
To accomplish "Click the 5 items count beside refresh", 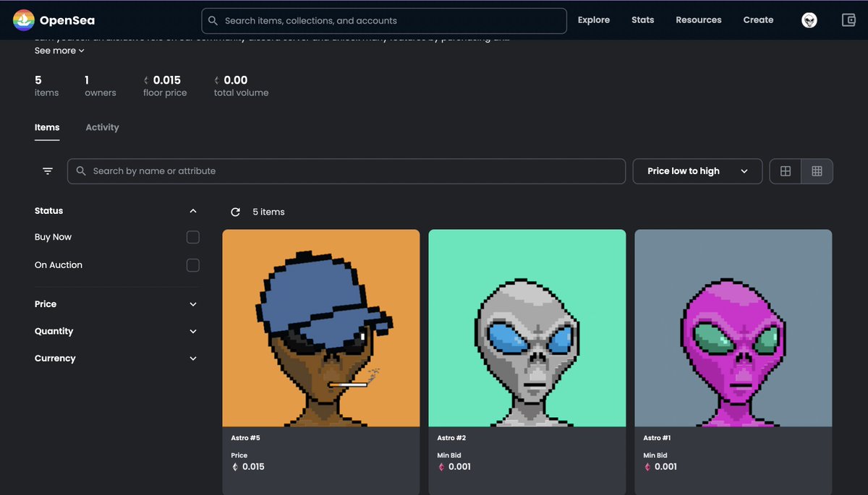I will pos(268,212).
